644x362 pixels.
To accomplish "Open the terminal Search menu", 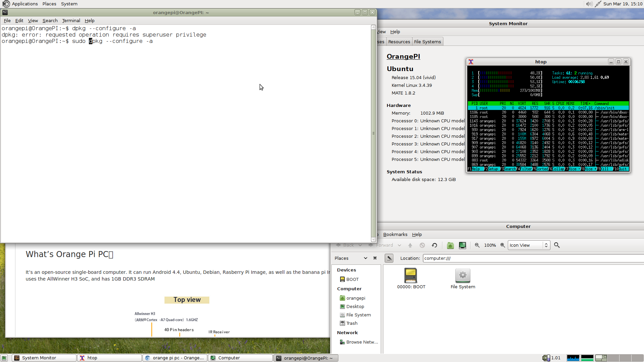I will 50,20.
